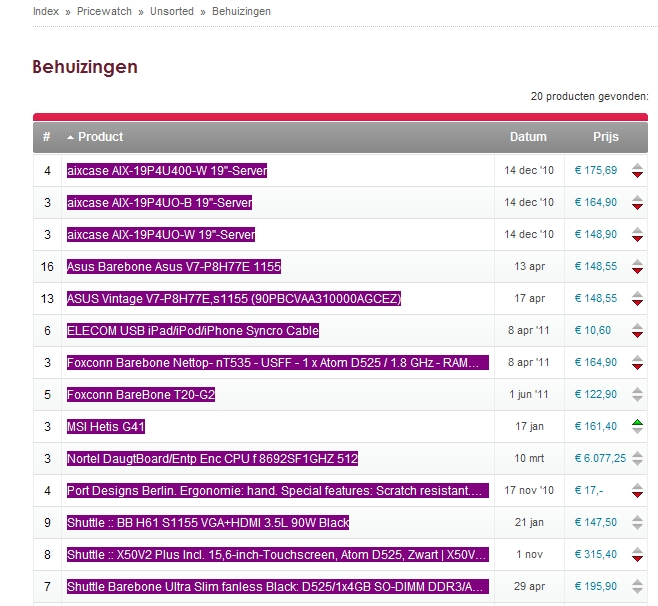Open Pricewatch breadcrumb link

(104, 11)
